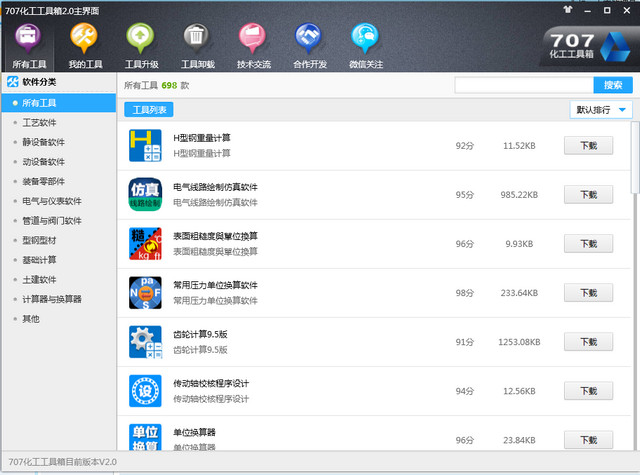Image resolution: width=640 pixels, height=475 pixels.
Task: Download 齿轮计算9.5版
Action: tap(588, 342)
